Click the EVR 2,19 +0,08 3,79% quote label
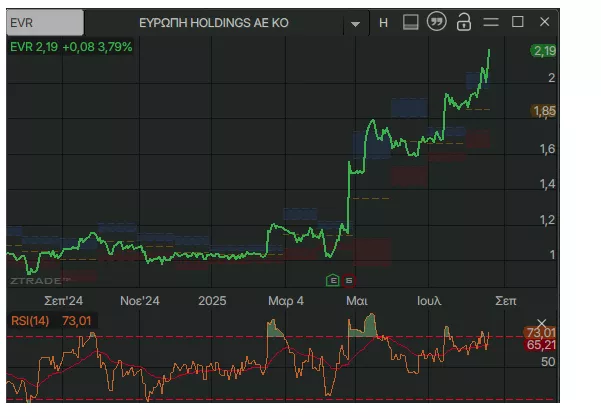The height and width of the screenshot is (419, 601). click(71, 47)
